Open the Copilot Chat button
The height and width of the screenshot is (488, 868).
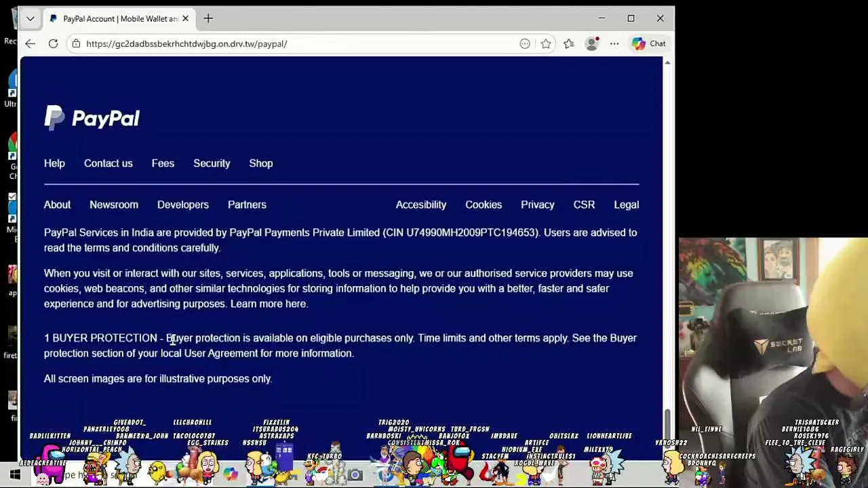[x=648, y=43]
